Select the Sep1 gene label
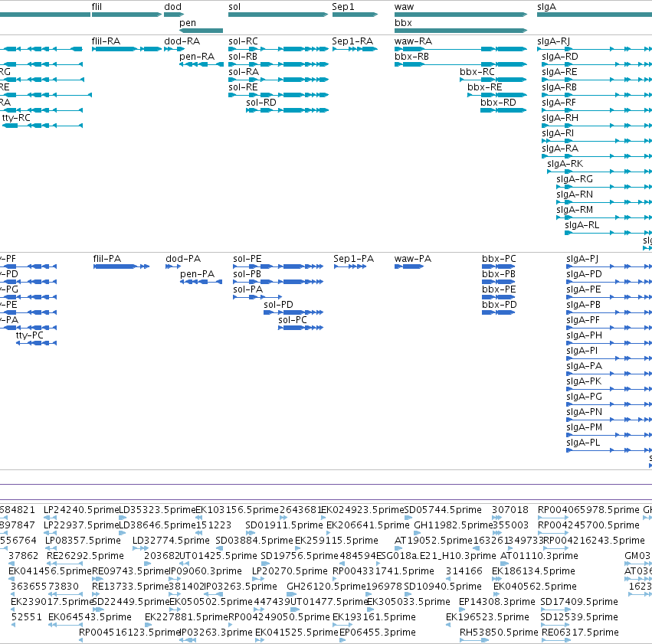 coord(343,7)
